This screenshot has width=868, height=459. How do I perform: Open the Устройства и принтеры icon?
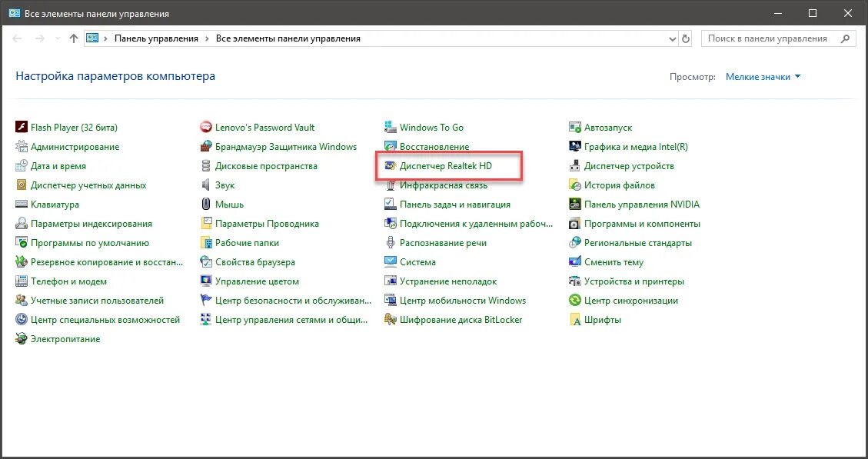pos(575,281)
